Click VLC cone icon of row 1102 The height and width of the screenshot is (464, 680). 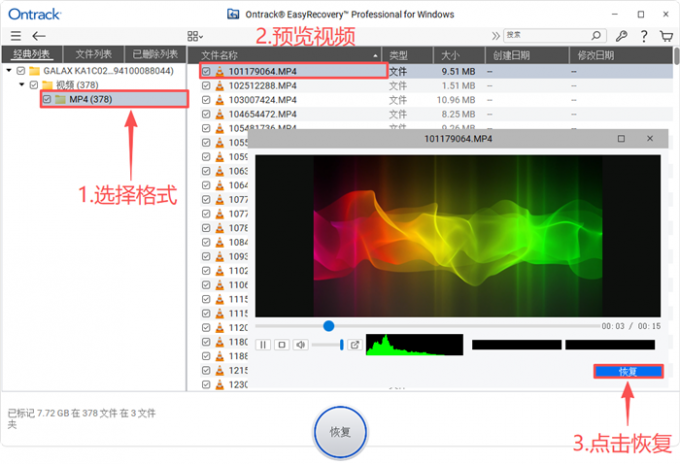[x=220, y=271]
